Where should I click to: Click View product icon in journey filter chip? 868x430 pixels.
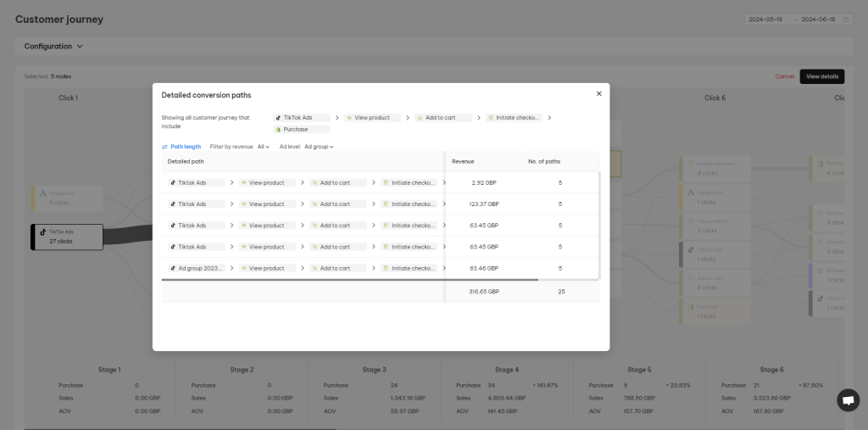[349, 118]
